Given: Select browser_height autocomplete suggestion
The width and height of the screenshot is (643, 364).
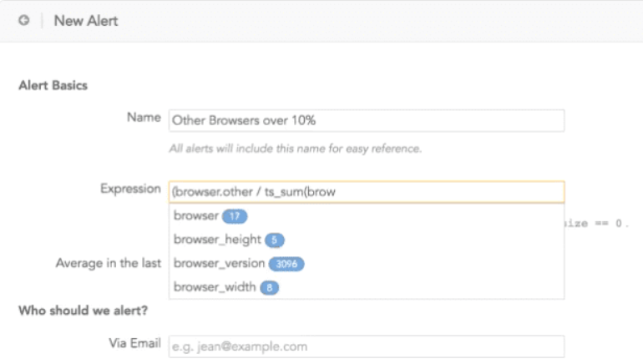Looking at the screenshot, I should 367,240.
